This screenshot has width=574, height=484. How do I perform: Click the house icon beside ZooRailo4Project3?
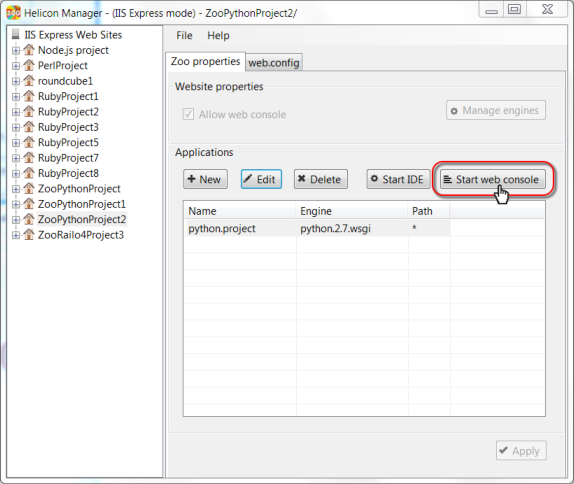[x=29, y=234]
